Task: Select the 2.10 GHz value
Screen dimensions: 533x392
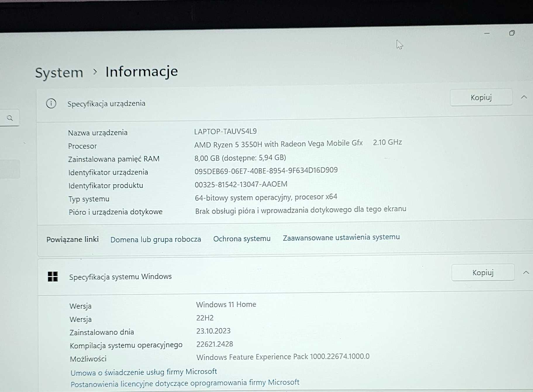Action: (387, 142)
